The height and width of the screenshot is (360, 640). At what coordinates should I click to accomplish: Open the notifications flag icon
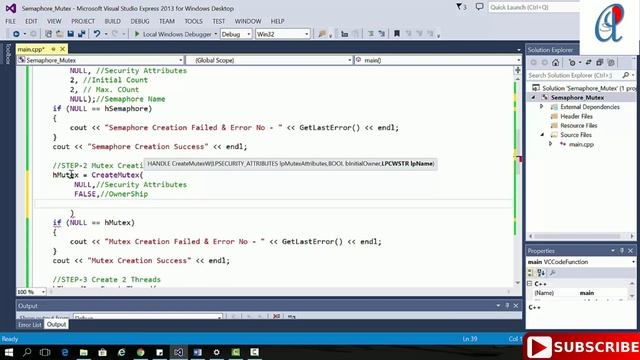click(460, 7)
